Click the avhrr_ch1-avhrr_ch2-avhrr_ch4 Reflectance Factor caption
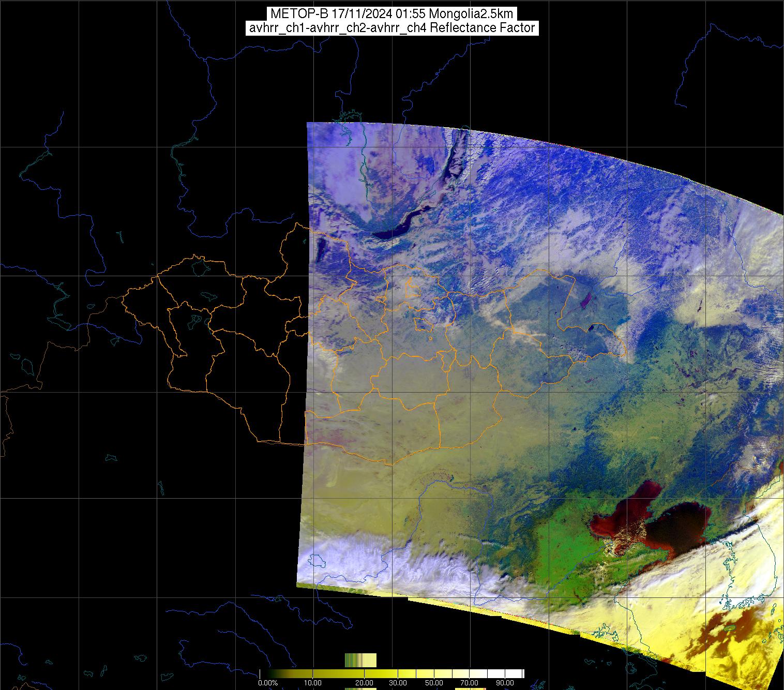The width and height of the screenshot is (784, 690). pos(391,28)
